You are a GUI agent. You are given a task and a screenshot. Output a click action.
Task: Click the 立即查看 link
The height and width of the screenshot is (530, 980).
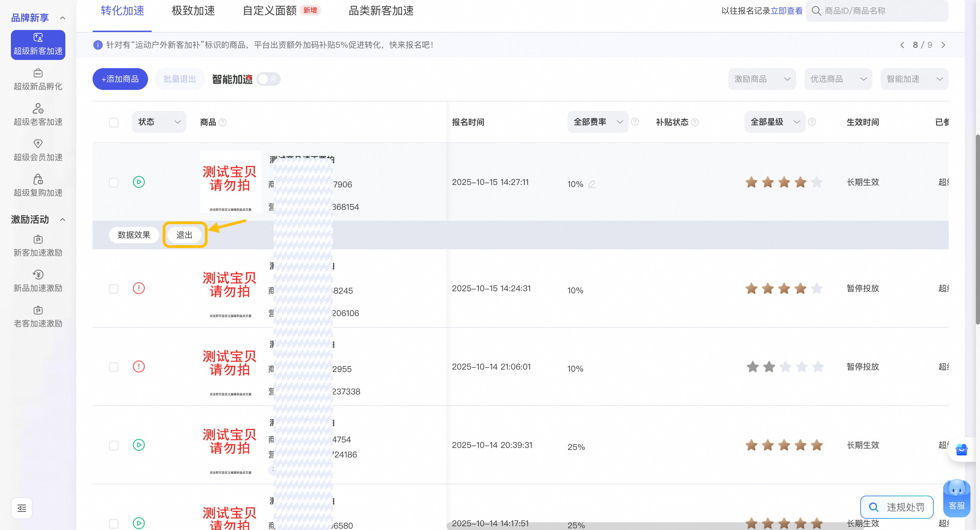786,11
